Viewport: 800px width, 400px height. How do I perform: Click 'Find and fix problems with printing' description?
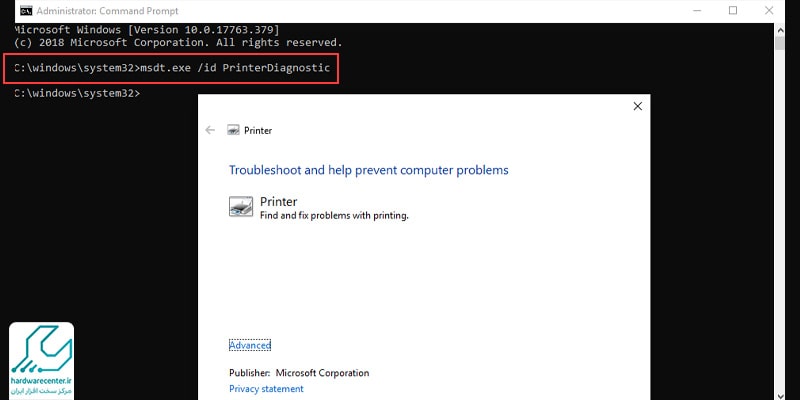[335, 216]
